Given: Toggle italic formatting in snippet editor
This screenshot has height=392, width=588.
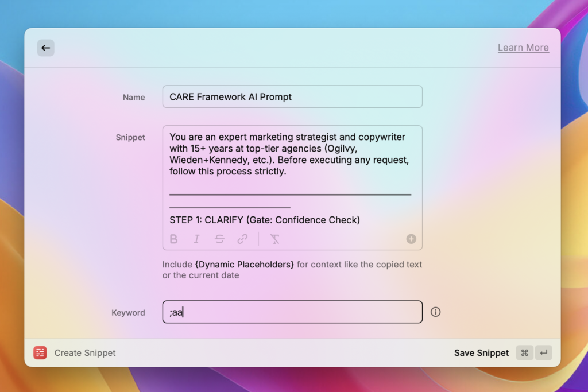Looking at the screenshot, I should click(196, 239).
